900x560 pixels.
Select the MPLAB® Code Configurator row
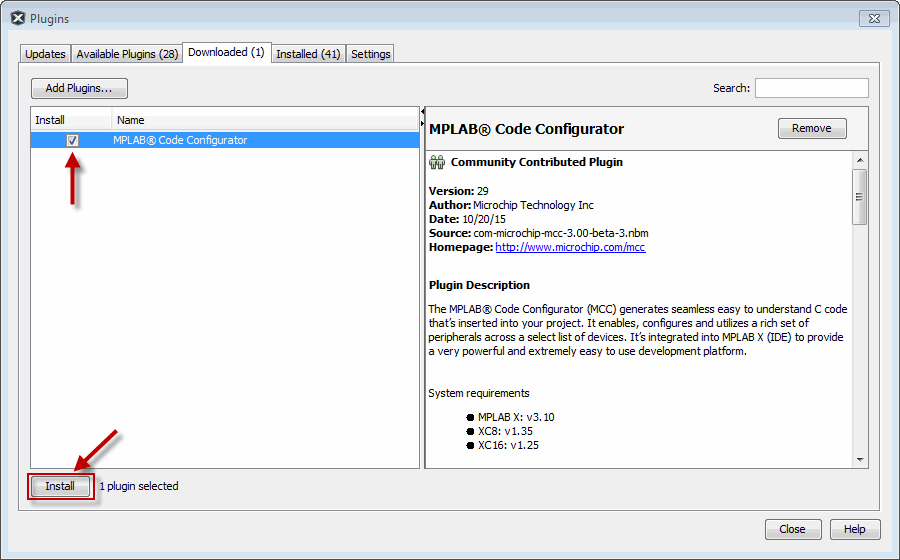point(180,141)
